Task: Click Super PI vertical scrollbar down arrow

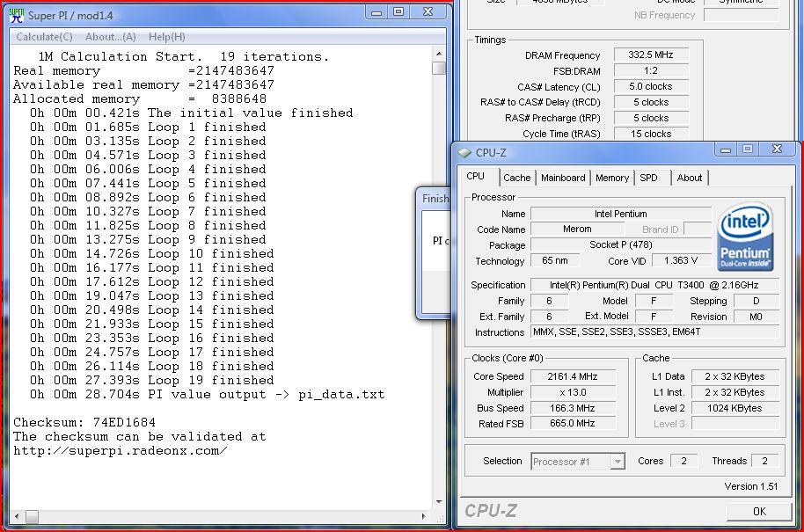Action: [439, 502]
